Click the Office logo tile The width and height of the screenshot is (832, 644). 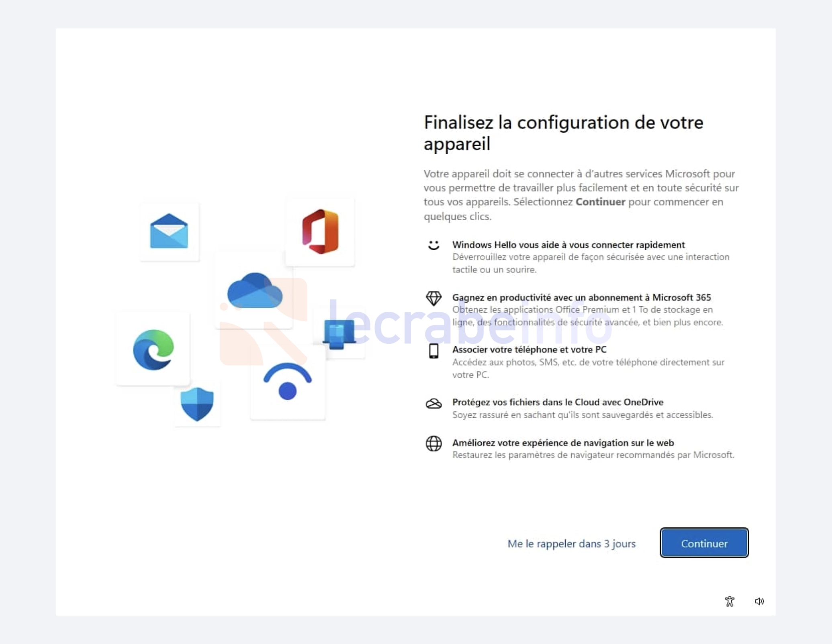tap(320, 232)
